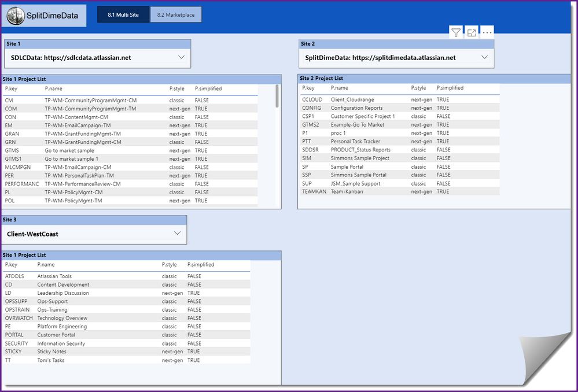This screenshot has height=392, width=578.
Task: Select the Content Development row
Action: [127, 285]
